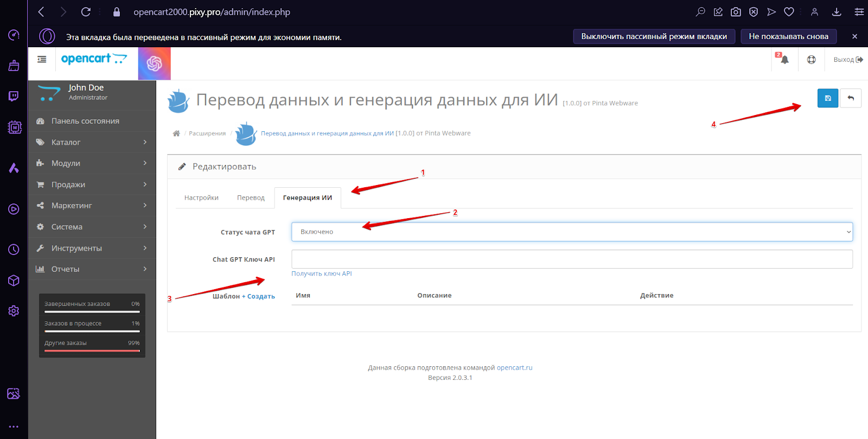Open the player icon in browser sidebar

pyautogui.click(x=14, y=209)
